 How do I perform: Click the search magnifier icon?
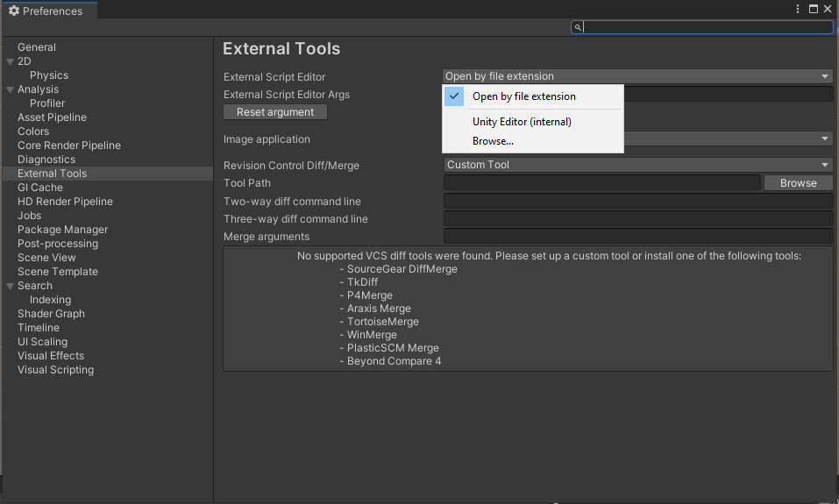pyautogui.click(x=577, y=27)
